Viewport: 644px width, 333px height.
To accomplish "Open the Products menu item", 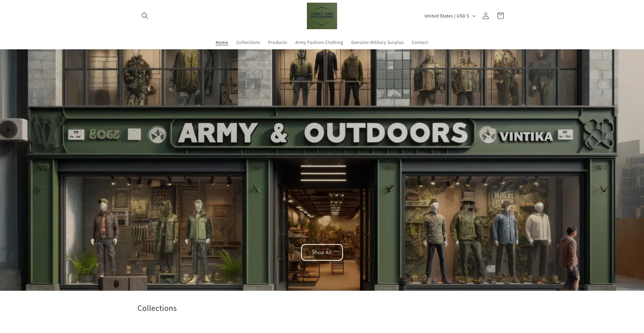I will click(277, 42).
